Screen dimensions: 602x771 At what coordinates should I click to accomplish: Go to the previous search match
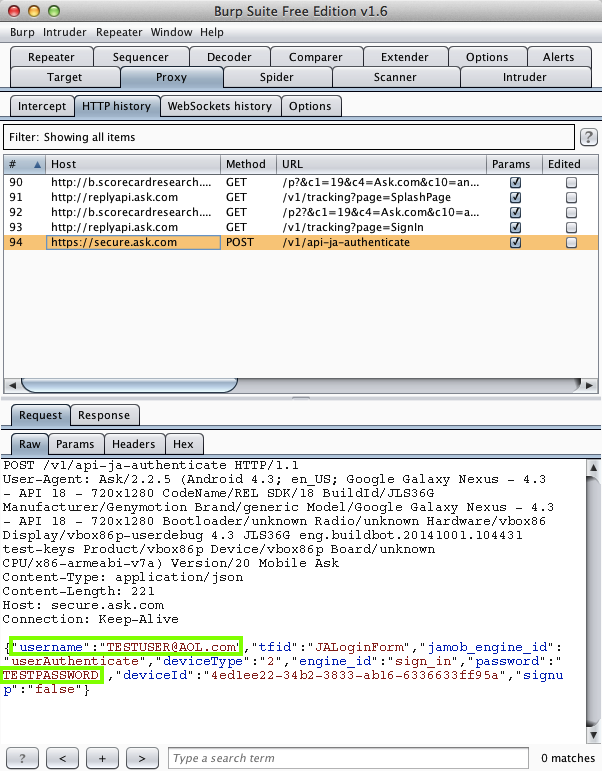coord(62,758)
